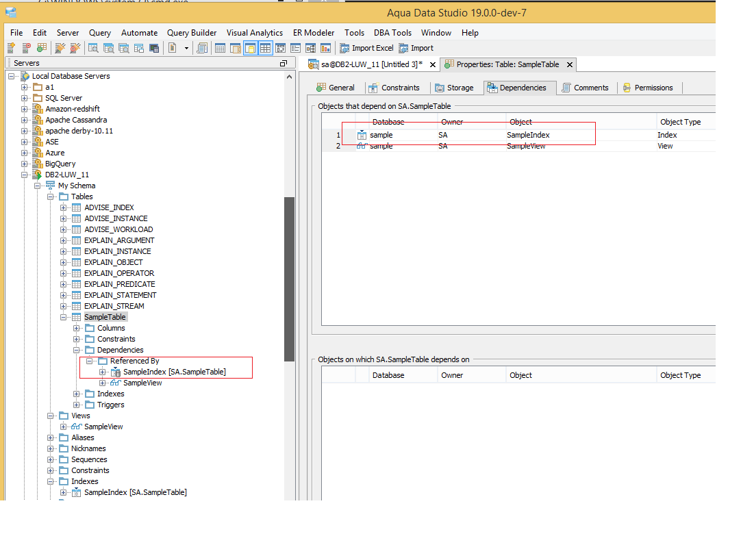Image resolution: width=741 pixels, height=560 pixels.
Task: Expand the Triggers folder
Action: click(76, 405)
